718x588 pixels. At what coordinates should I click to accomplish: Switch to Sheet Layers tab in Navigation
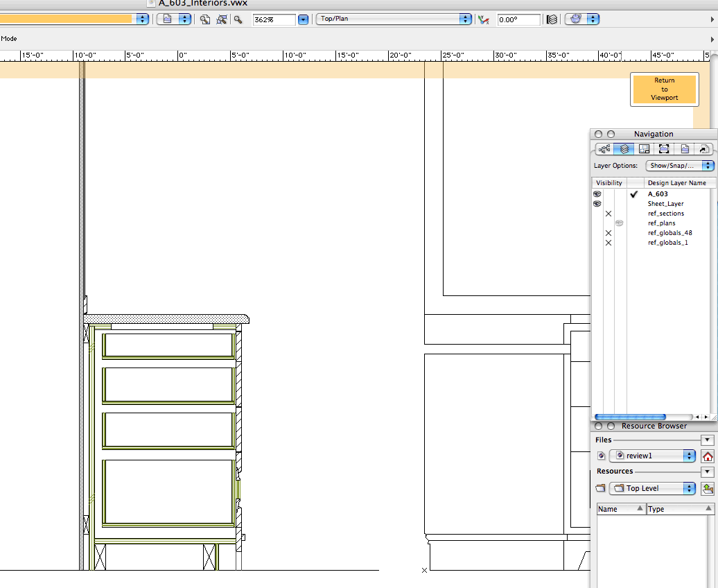(x=645, y=149)
